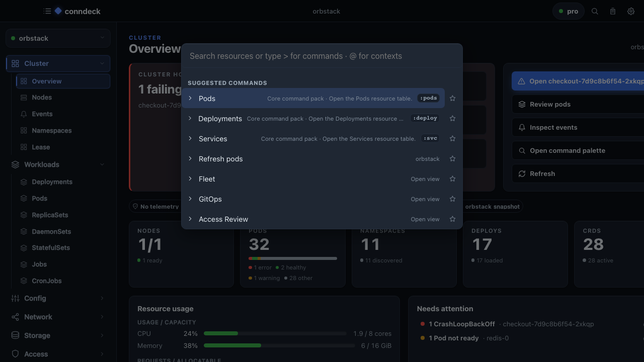Click the Jobs icon in sidebar
644x362 pixels.
(24, 264)
